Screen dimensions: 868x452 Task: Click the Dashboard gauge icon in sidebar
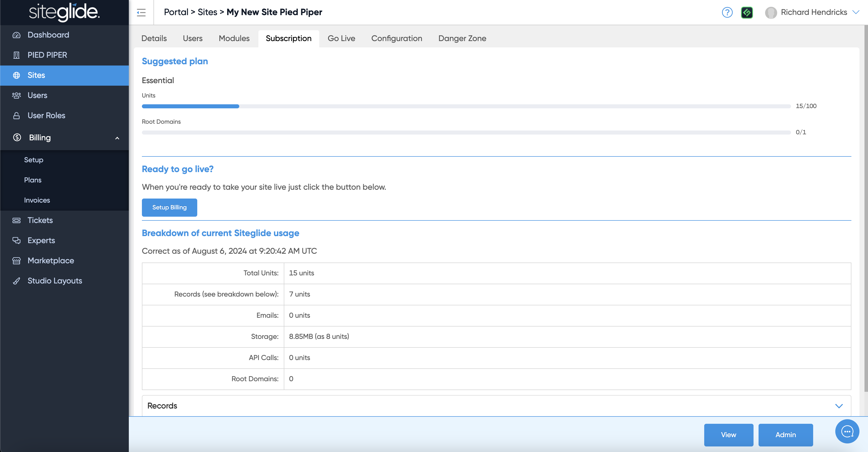(x=16, y=35)
